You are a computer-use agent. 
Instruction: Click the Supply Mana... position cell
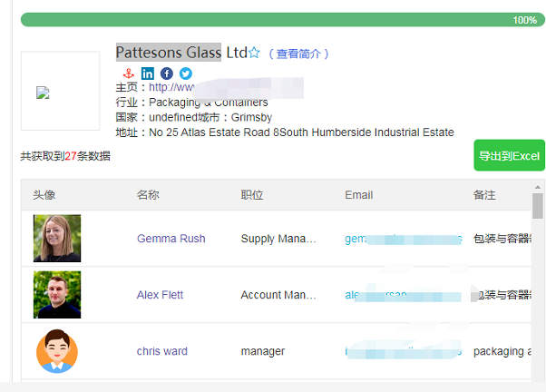(278, 239)
